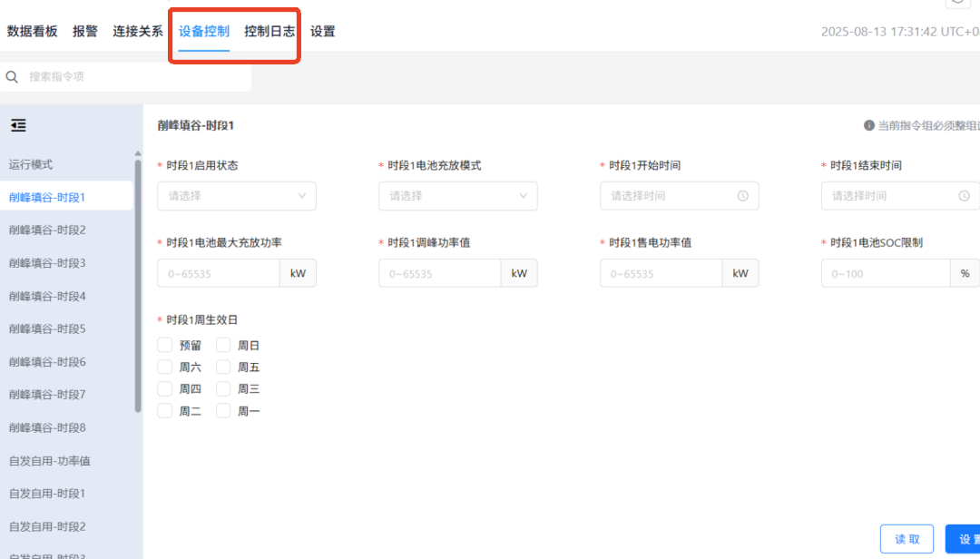The image size is (980, 559).
Task: Click the info icon beside 当前指令组 notice
Action: coord(868,126)
